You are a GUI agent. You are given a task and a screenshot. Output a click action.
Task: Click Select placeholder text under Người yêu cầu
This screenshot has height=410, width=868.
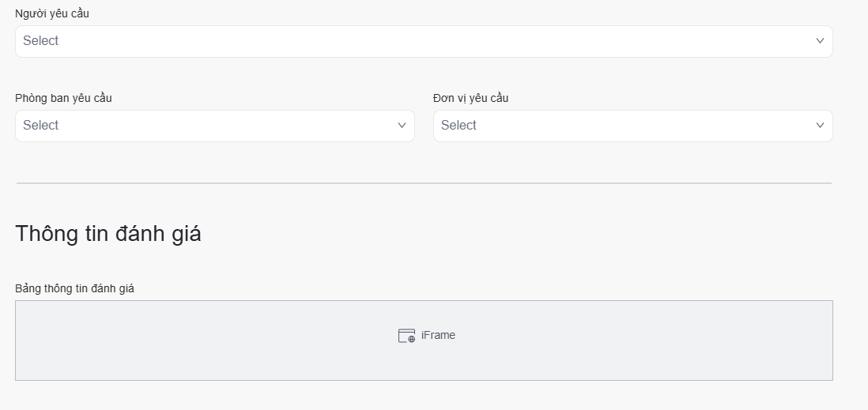click(x=41, y=41)
